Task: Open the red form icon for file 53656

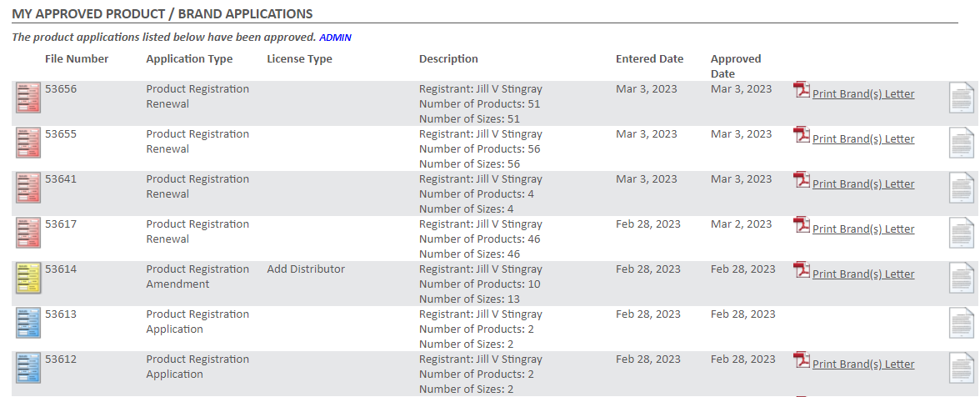Action: pos(28,98)
